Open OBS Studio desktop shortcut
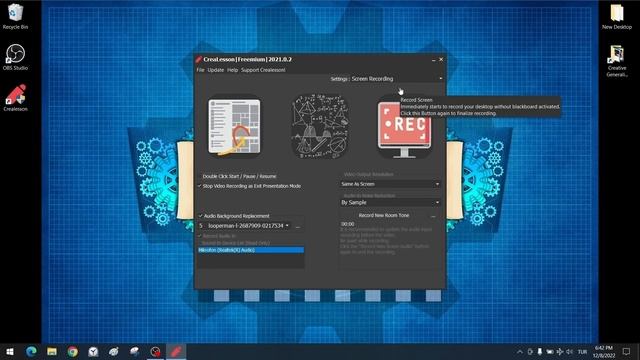Viewport: 640px width, 360px height. point(15,57)
